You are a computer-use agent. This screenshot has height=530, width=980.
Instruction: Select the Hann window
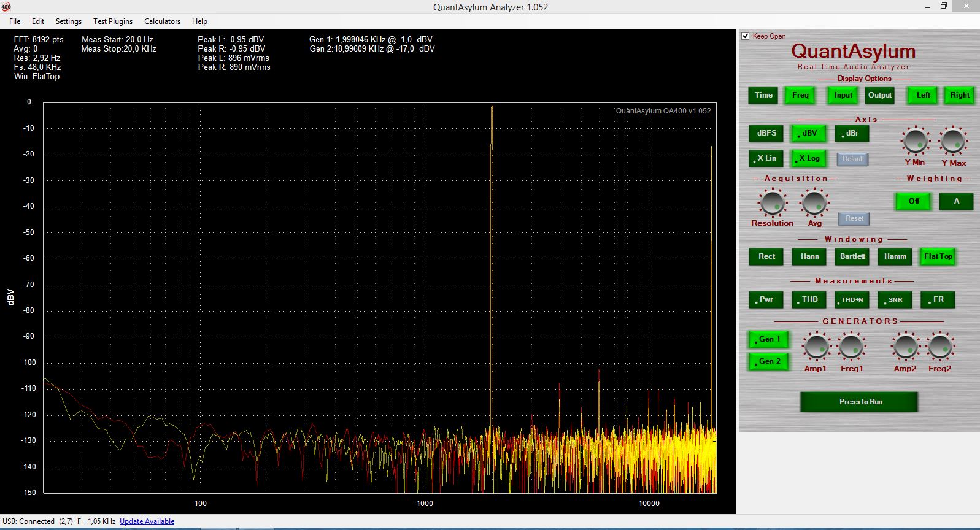809,256
